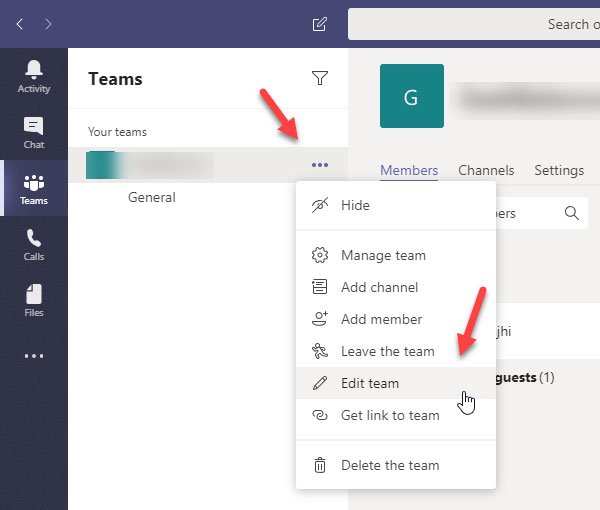Select the blurred team row
Screen dimensions: 600x510
[x=208, y=165]
